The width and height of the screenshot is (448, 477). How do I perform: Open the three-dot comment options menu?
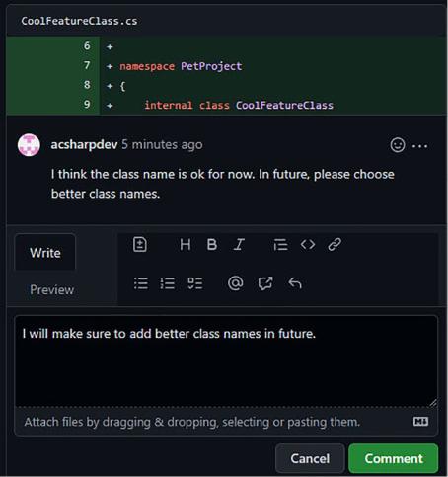419,146
